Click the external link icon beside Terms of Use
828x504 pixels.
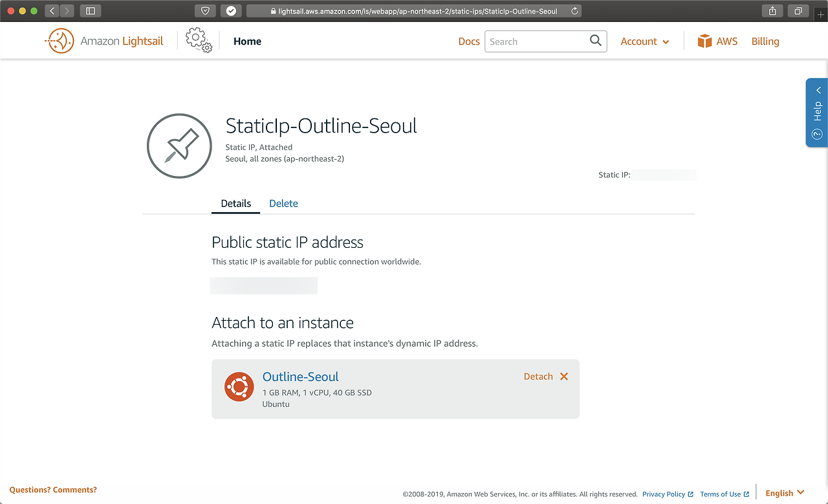click(746, 494)
